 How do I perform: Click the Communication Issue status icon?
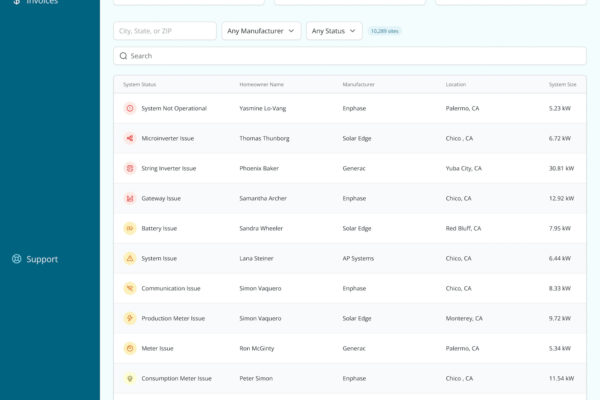pyautogui.click(x=130, y=288)
